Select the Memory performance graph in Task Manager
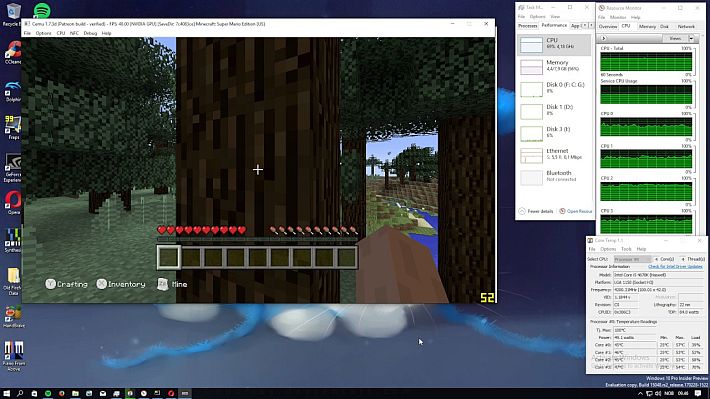The height and width of the screenshot is (399, 710). pos(554,66)
